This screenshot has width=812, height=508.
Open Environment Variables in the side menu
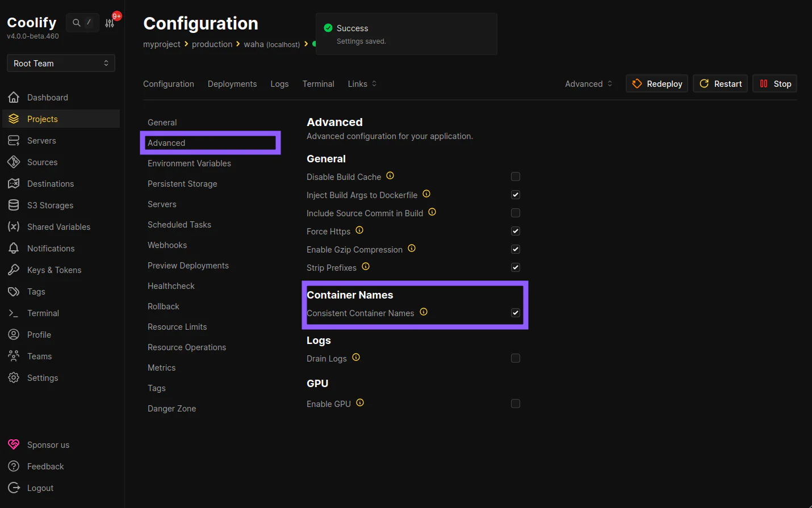[189, 163]
